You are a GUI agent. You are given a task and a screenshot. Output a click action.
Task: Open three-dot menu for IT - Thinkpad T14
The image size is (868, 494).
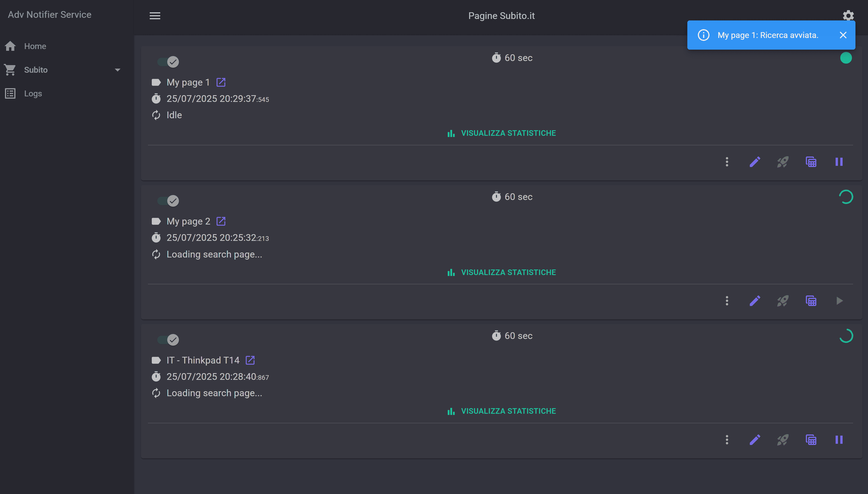(727, 440)
